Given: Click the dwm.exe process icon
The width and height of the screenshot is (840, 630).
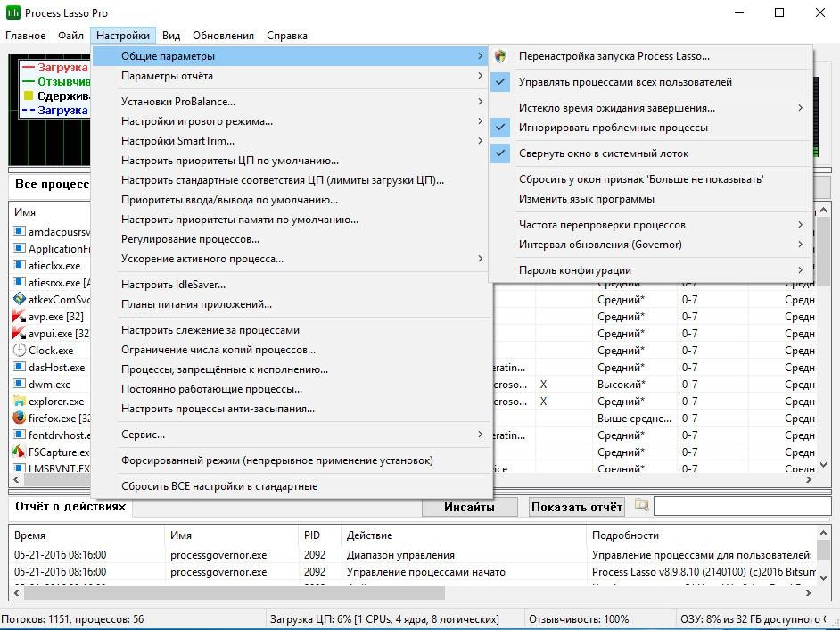Looking at the screenshot, I should click(20, 384).
